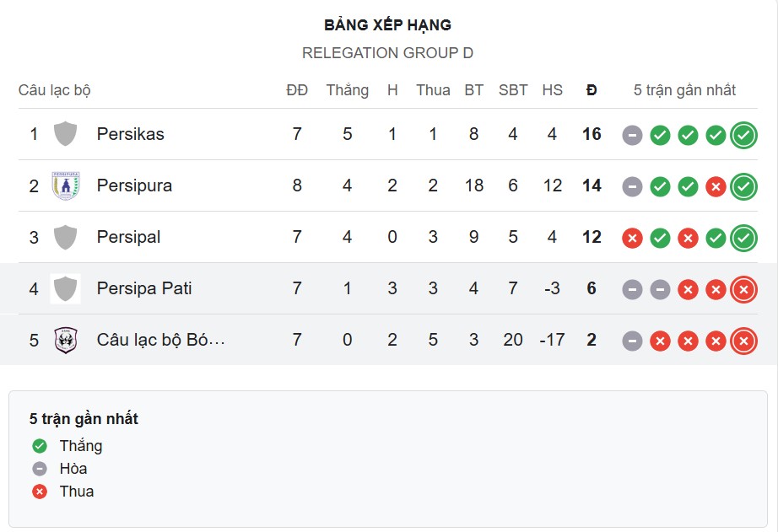The width and height of the screenshot is (778, 532).
Task: Click the BẢNG XẾP HẠNG table title
Action: tap(388, 24)
